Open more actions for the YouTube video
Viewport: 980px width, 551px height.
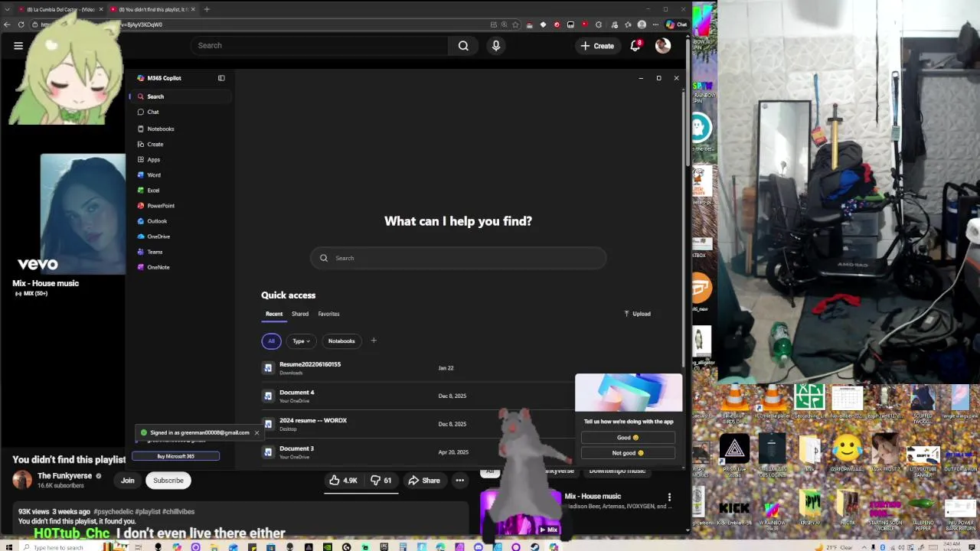(x=460, y=481)
